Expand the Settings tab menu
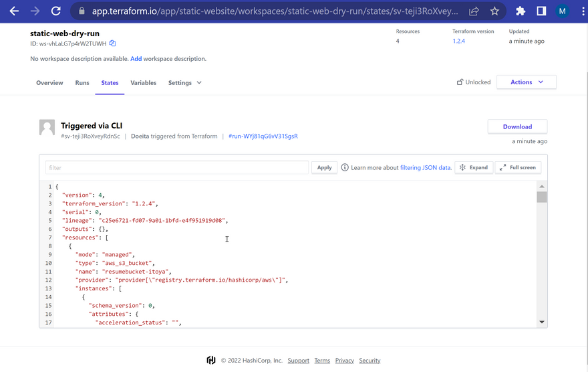The image size is (588, 372). click(x=185, y=83)
